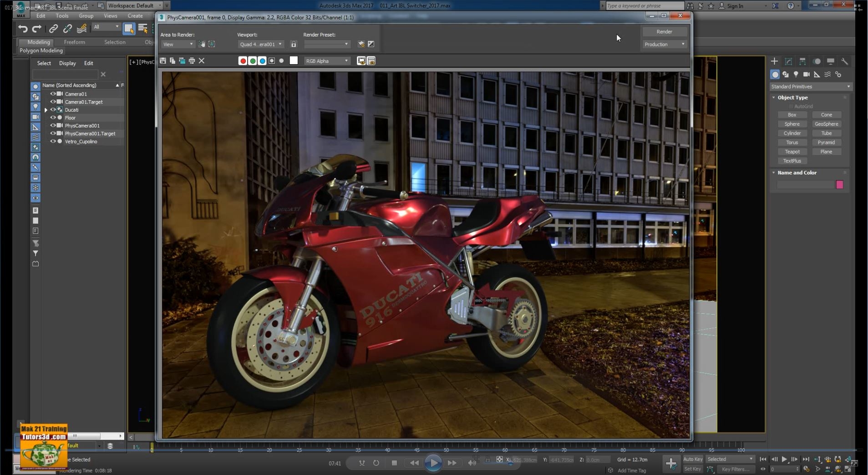The width and height of the screenshot is (868, 475).
Task: Create a GeoSphere primitive
Action: click(x=827, y=124)
